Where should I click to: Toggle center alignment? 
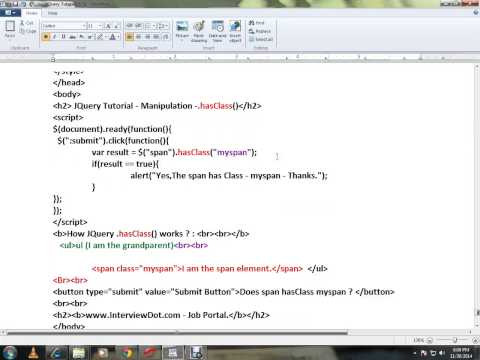(x=139, y=37)
